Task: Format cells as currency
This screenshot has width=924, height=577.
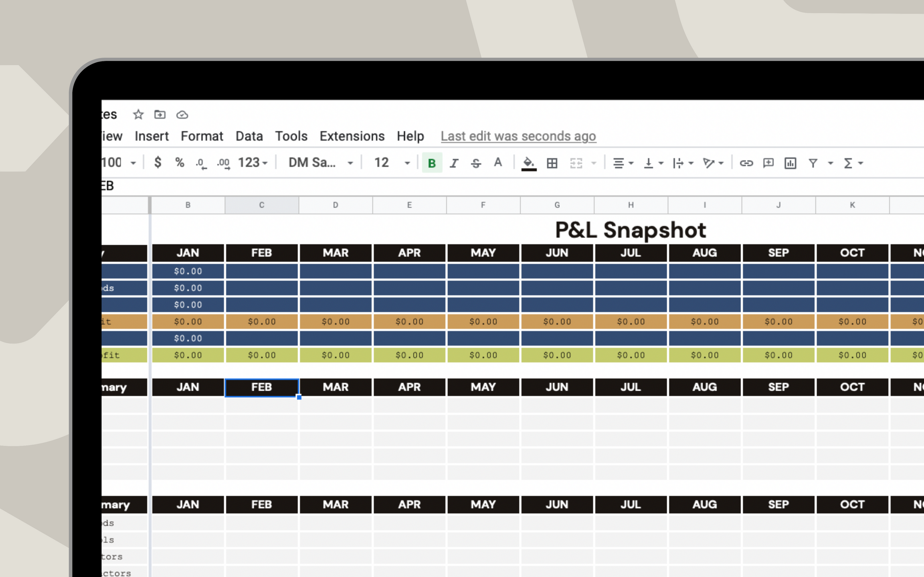Action: [x=158, y=163]
